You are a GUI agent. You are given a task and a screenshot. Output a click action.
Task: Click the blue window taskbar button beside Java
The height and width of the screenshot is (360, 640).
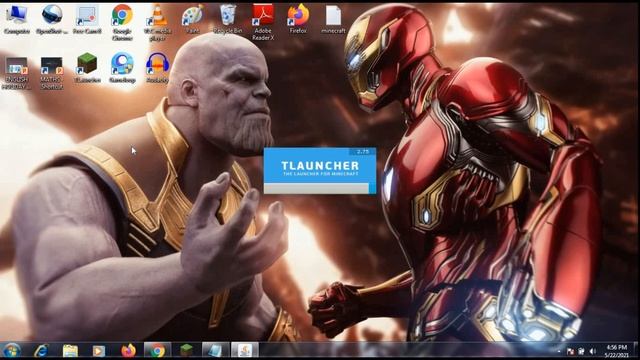pos(215,350)
